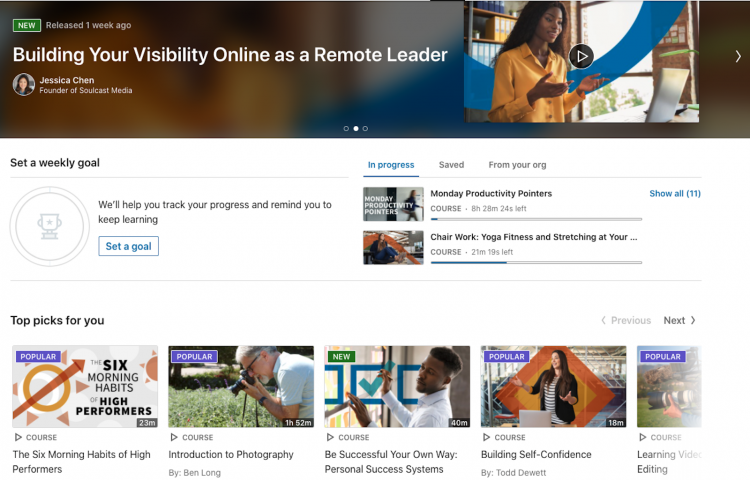The height and width of the screenshot is (480, 750).
Task: Advance hero carousel with the right chevron
Action: (x=738, y=56)
